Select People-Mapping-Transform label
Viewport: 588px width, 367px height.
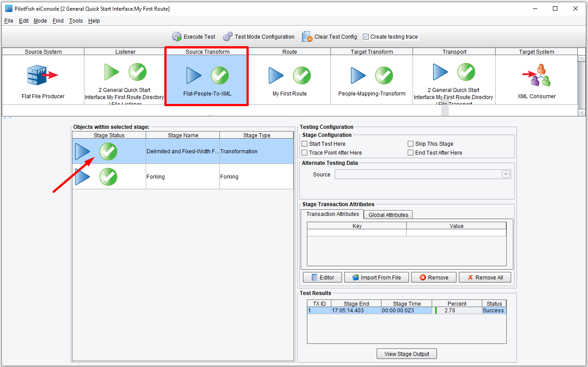(x=372, y=94)
